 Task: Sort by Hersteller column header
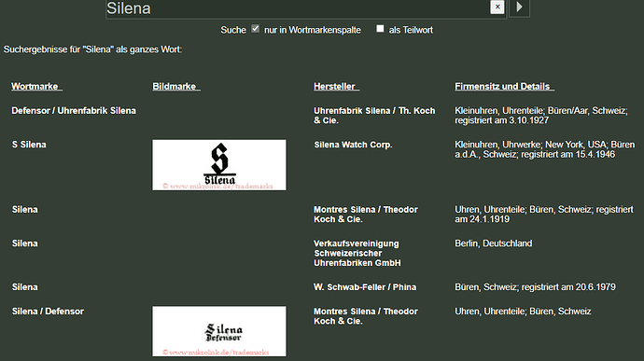pyautogui.click(x=336, y=87)
